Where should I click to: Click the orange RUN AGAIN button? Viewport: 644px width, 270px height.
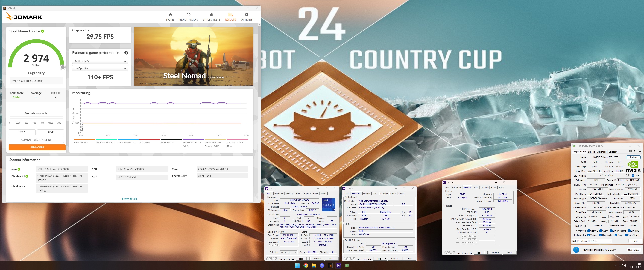tap(37, 147)
